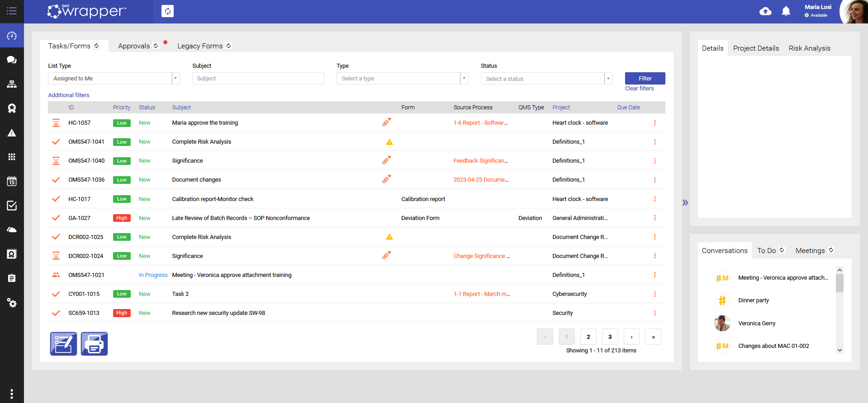
Task: Open row menu dots for SC659-1013
Action: point(655,313)
